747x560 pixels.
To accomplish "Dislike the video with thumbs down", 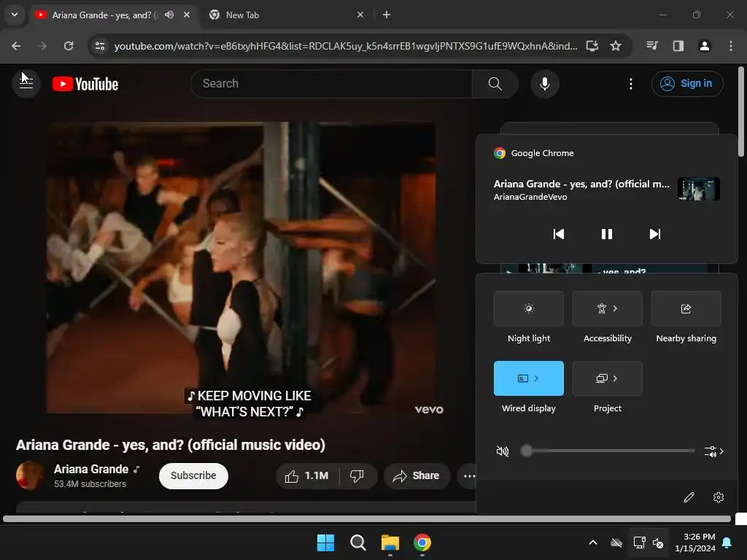I will (x=357, y=475).
